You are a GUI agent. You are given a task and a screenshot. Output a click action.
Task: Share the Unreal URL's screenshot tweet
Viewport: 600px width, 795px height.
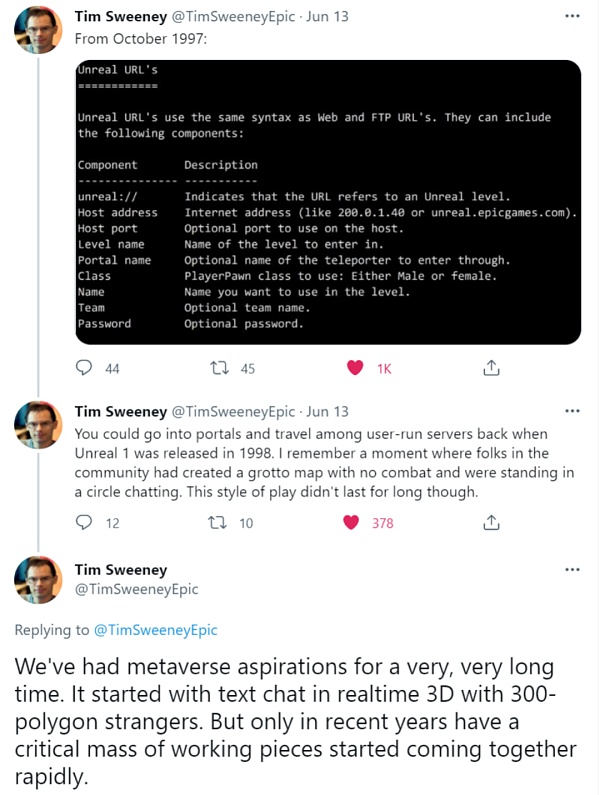[x=491, y=368]
